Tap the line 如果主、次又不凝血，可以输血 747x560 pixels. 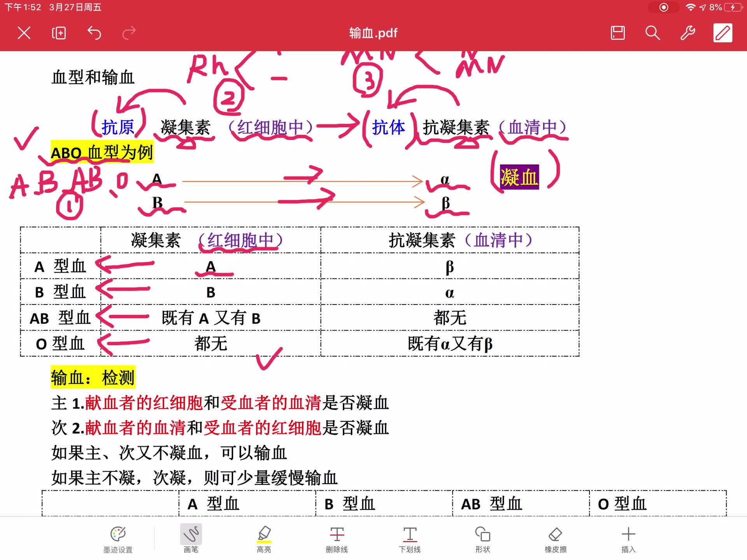click(169, 453)
